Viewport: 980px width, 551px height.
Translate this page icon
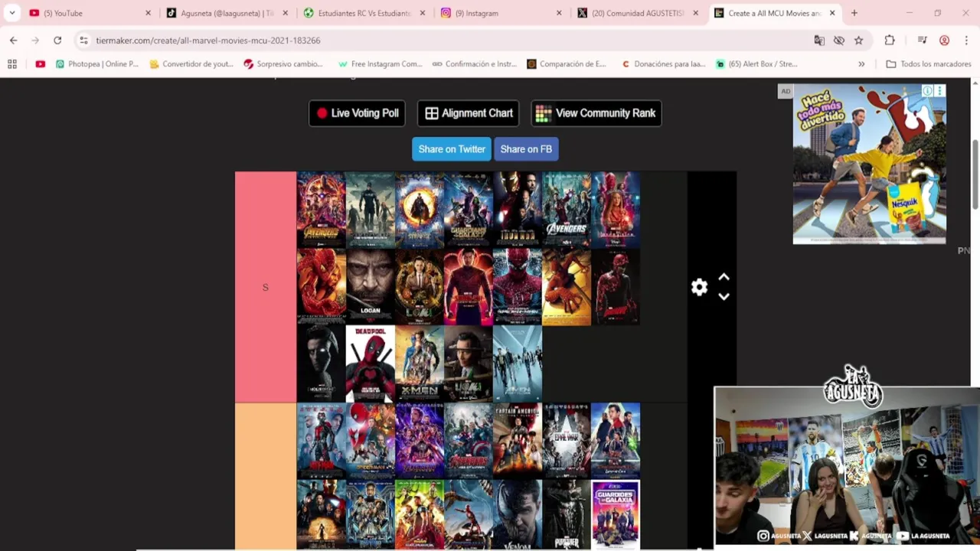pyautogui.click(x=819, y=41)
